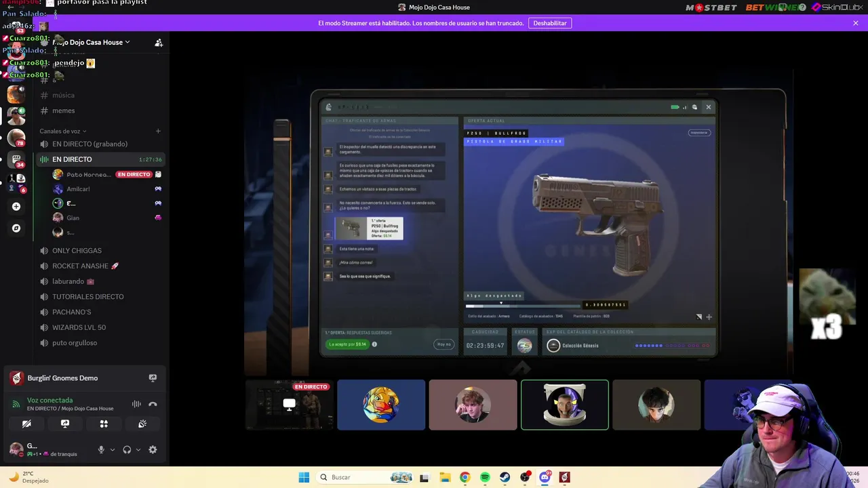
Task: Click the red EN DIRECTO badge next to Pato
Action: (134, 174)
